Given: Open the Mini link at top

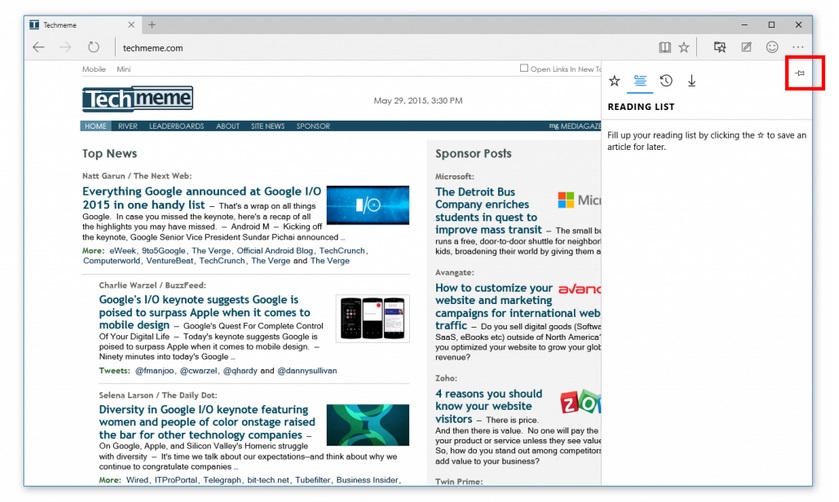Looking at the screenshot, I should point(124,69).
